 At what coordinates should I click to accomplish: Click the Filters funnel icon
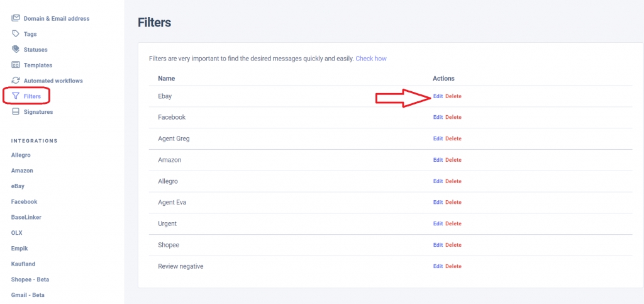point(16,96)
